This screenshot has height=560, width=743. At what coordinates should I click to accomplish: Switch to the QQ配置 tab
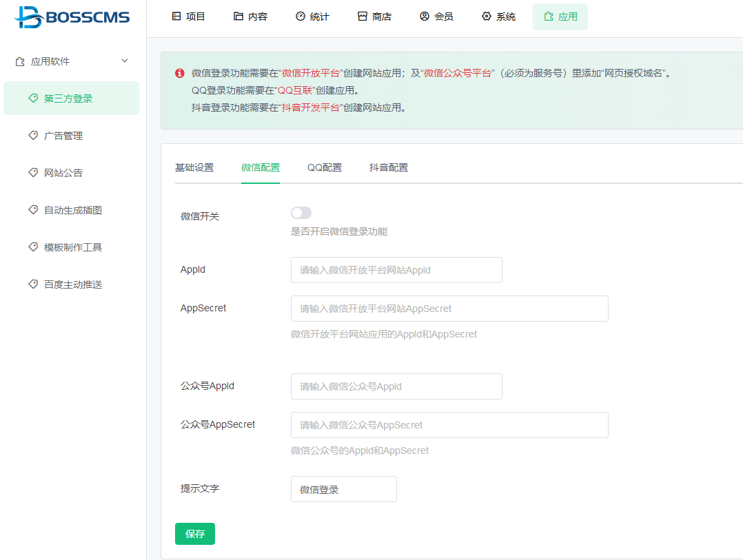[325, 167]
